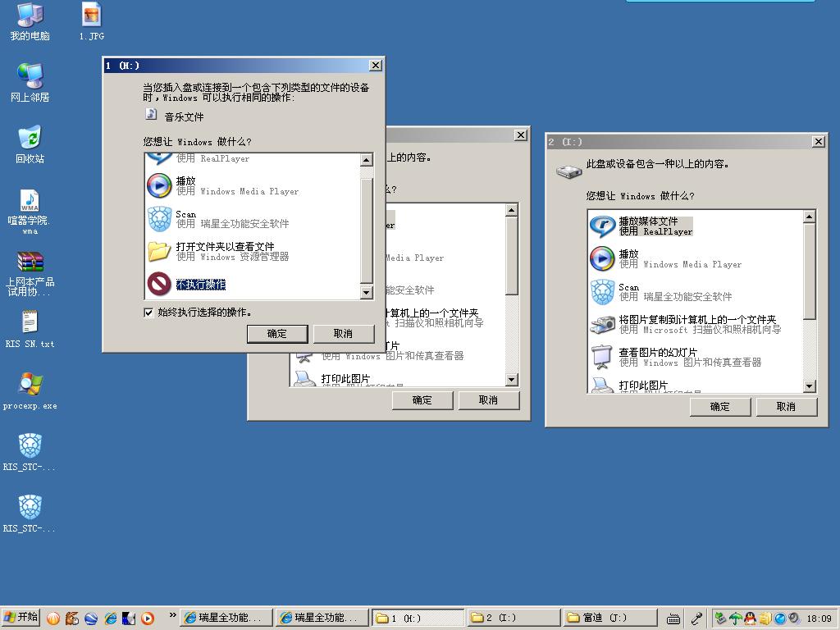
Task: Select the 回收站 recycle bin
Action: click(x=30, y=144)
